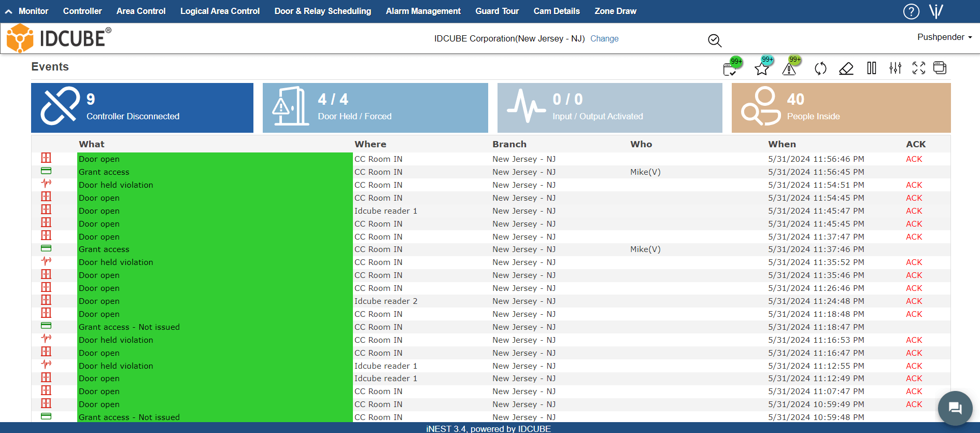The image size is (980, 433).
Task: Open the chat support bubble
Action: pyautogui.click(x=955, y=408)
